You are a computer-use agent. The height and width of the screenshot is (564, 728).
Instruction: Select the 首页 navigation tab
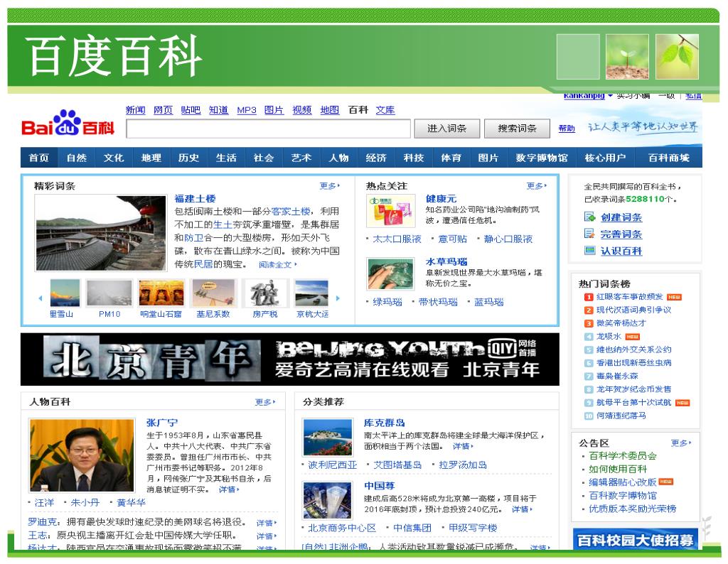(38, 158)
